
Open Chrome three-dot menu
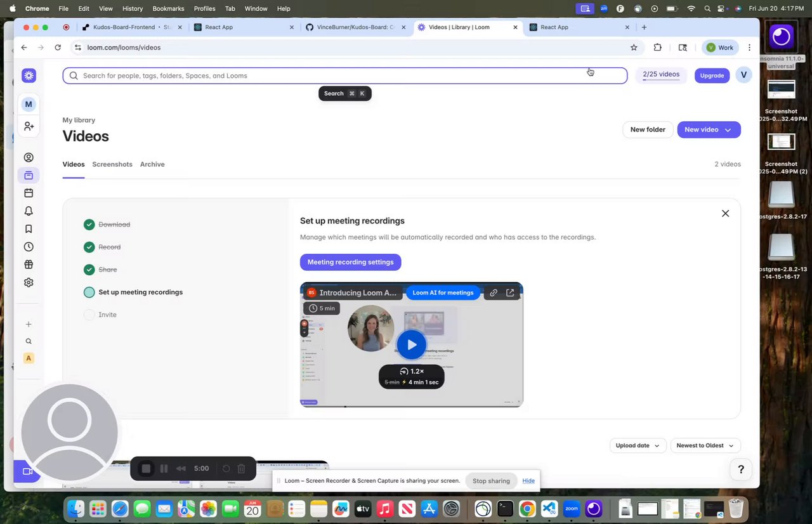(x=749, y=48)
